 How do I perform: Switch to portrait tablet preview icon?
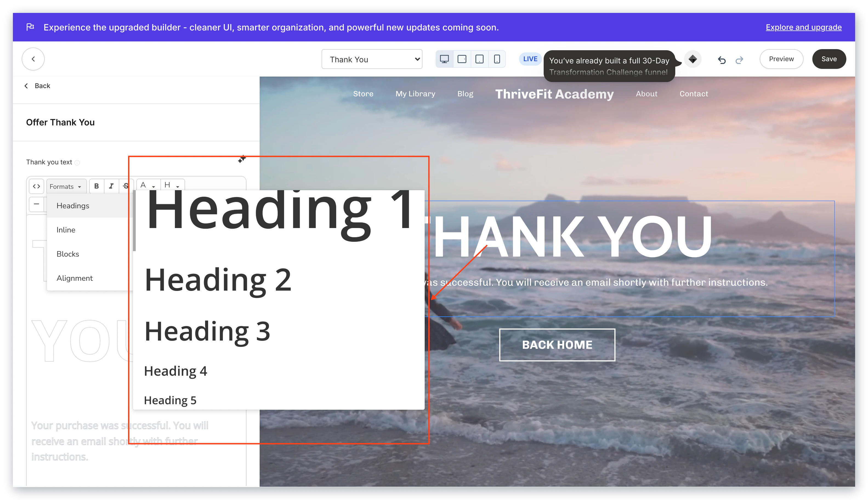tap(479, 59)
